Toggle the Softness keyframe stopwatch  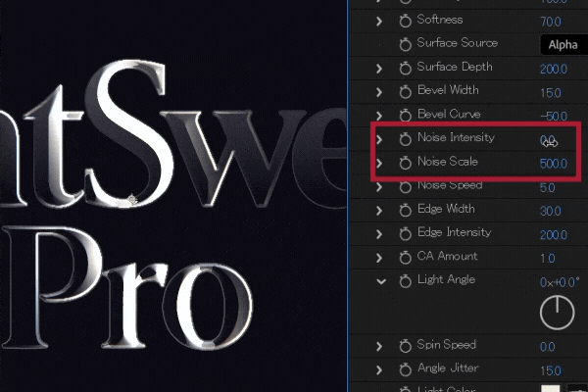405,20
